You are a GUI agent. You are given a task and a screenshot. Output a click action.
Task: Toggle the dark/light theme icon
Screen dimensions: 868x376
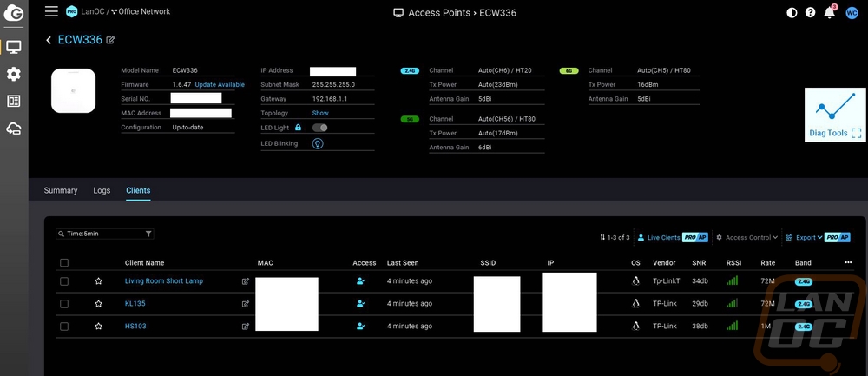click(x=792, y=13)
